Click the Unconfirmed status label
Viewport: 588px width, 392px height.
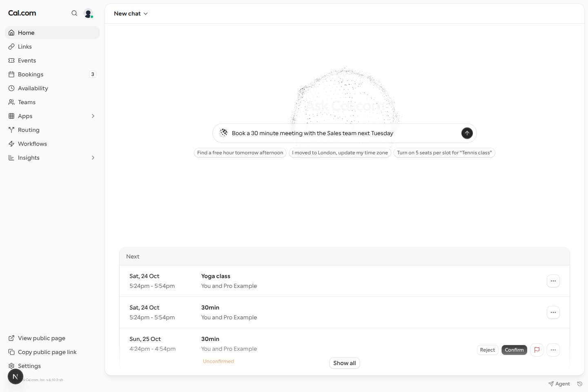[218, 361]
